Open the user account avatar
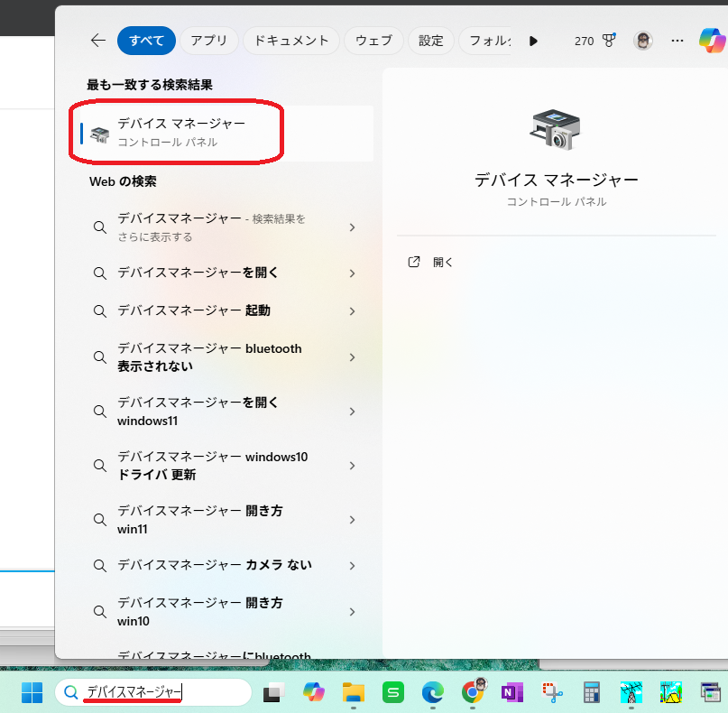728x713 pixels. point(642,41)
